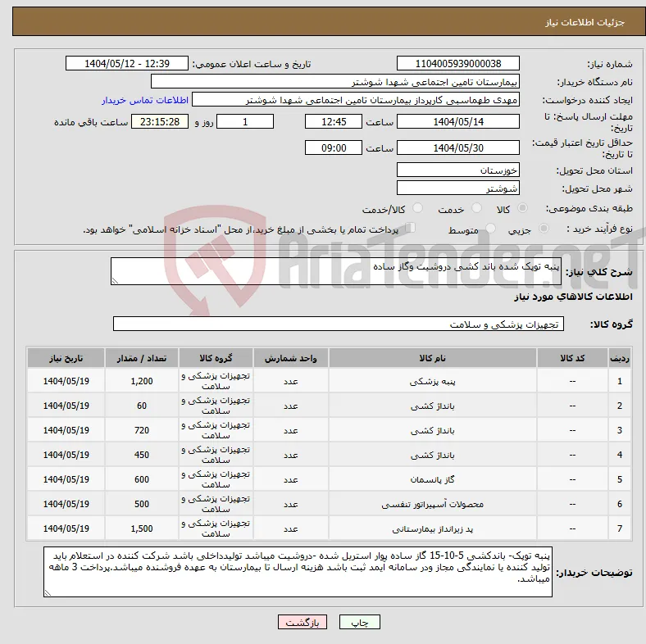Click the واحد شمارش column header

[291, 358]
